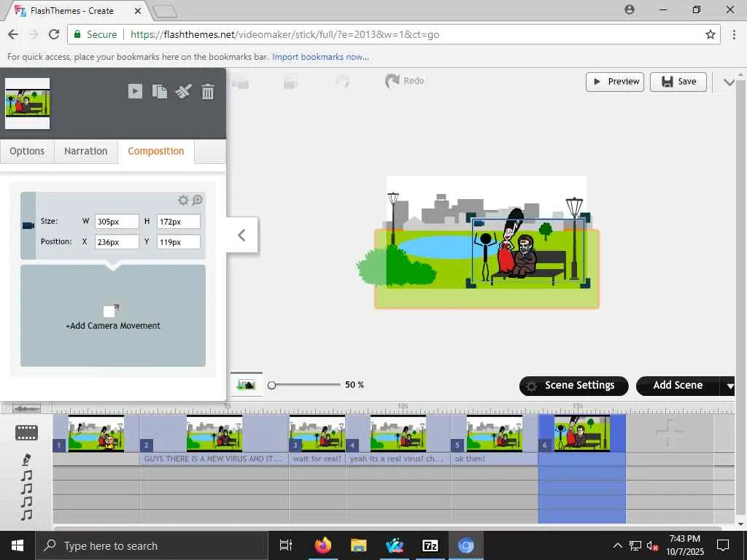Image resolution: width=747 pixels, height=560 pixels.
Task: Open the Add Scene dropdown arrow
Action: coord(729,386)
